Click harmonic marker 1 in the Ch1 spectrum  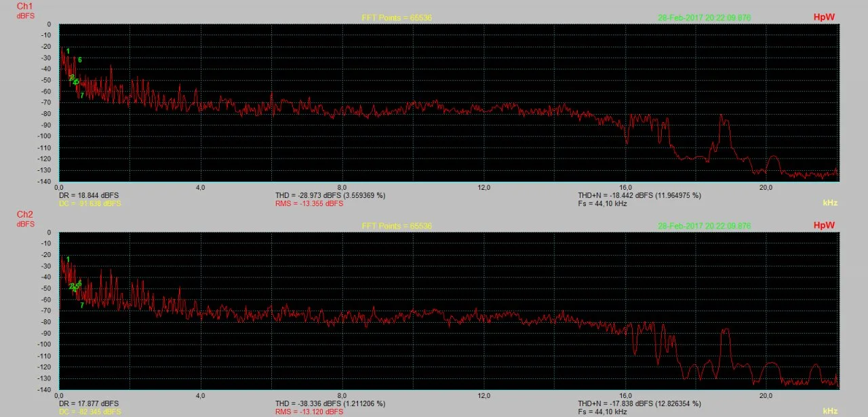click(x=68, y=51)
